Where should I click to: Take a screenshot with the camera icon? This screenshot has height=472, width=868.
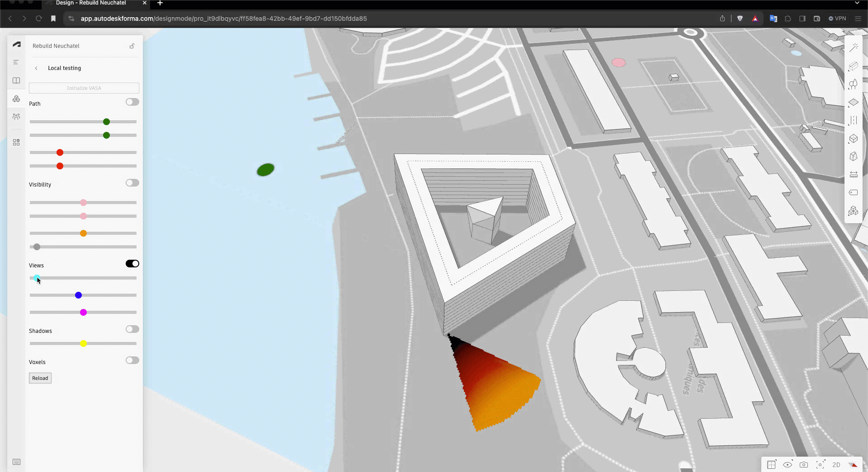point(804,464)
